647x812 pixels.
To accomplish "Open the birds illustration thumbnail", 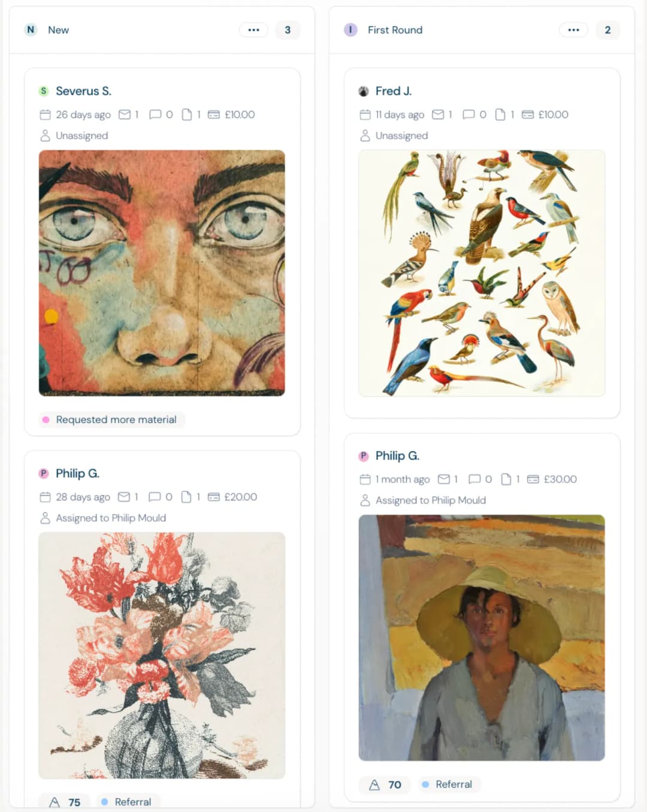I will pos(482,273).
